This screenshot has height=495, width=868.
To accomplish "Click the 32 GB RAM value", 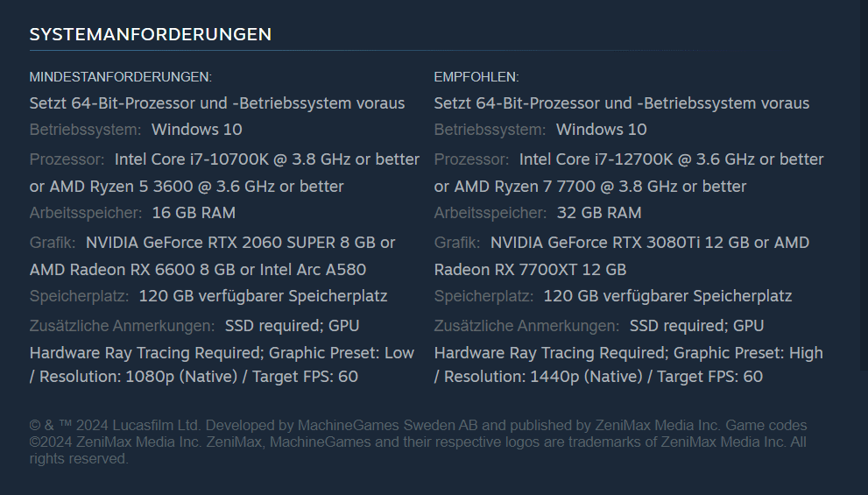I will (598, 213).
